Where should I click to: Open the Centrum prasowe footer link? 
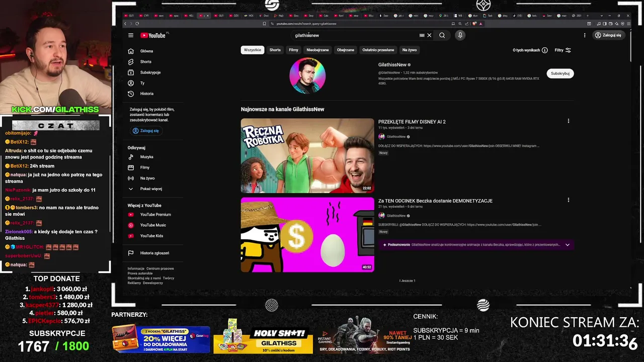[x=160, y=268]
